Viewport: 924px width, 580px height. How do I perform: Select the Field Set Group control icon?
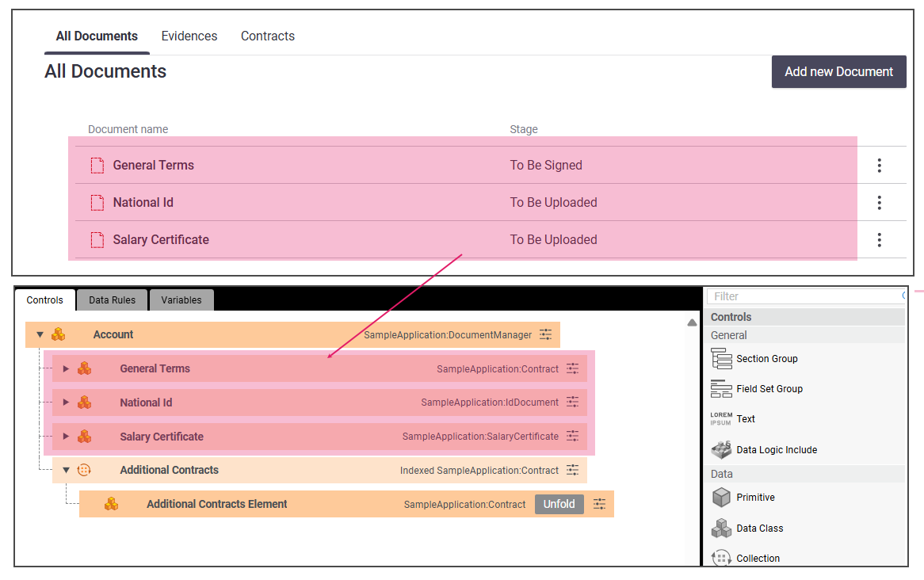pos(721,388)
